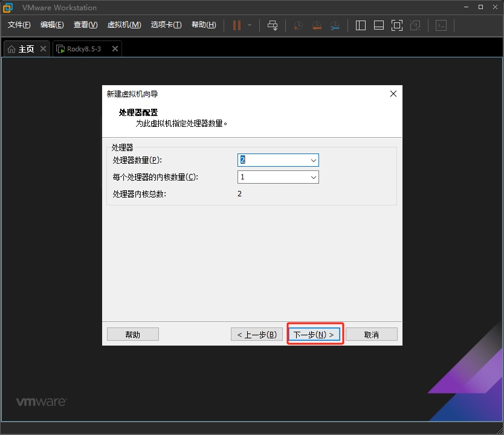Open the Snapshot Manager wrench icon
The width and height of the screenshot is (504, 435).
pos(335,25)
